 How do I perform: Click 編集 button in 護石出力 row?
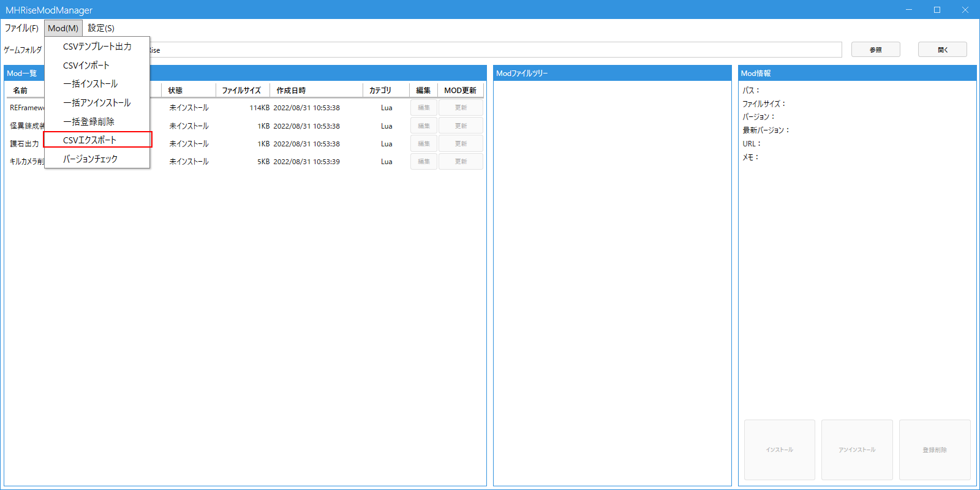pos(424,143)
